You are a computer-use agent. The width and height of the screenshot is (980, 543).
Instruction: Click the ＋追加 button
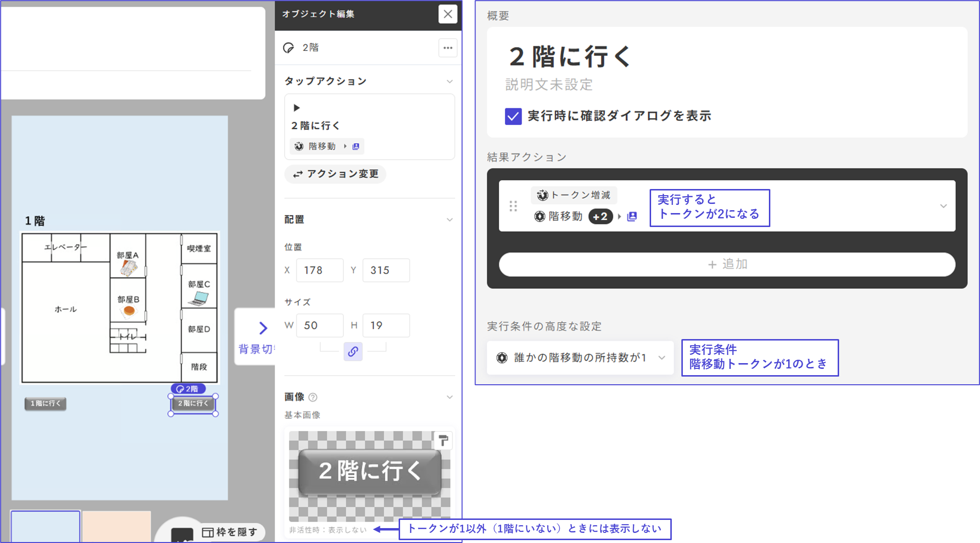click(727, 264)
